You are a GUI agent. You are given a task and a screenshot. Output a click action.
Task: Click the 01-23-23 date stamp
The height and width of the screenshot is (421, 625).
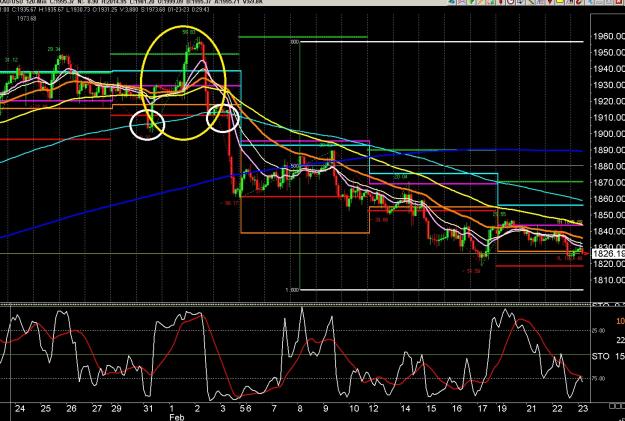pyautogui.click(x=177, y=10)
